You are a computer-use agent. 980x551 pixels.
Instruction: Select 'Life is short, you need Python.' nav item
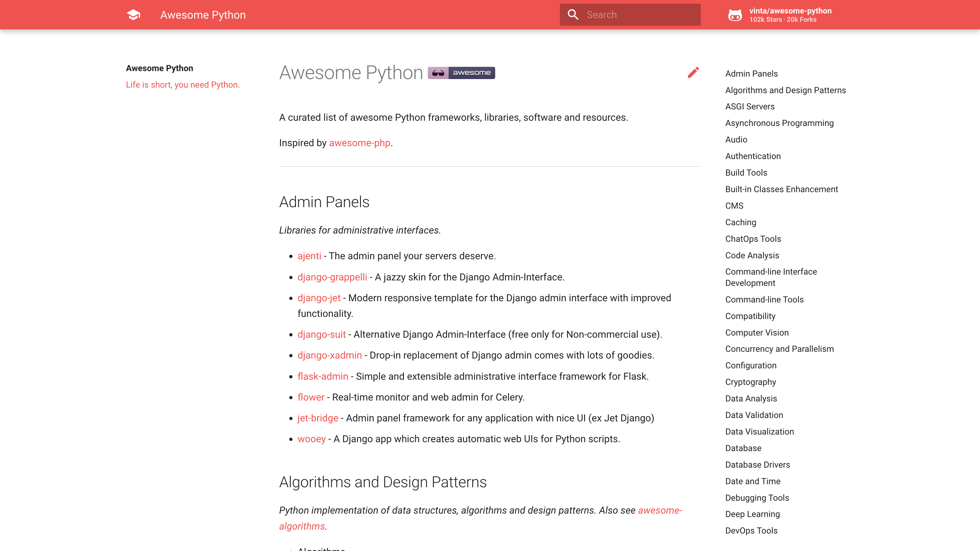point(183,85)
